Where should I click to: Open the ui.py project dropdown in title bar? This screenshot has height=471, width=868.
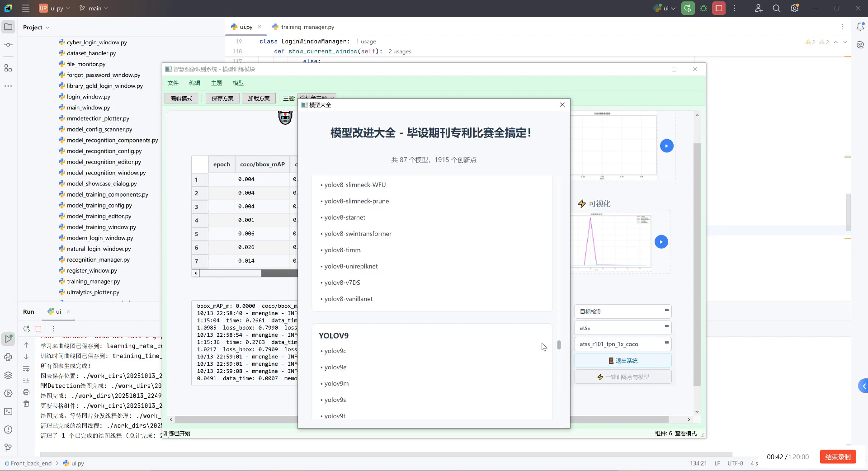55,8
